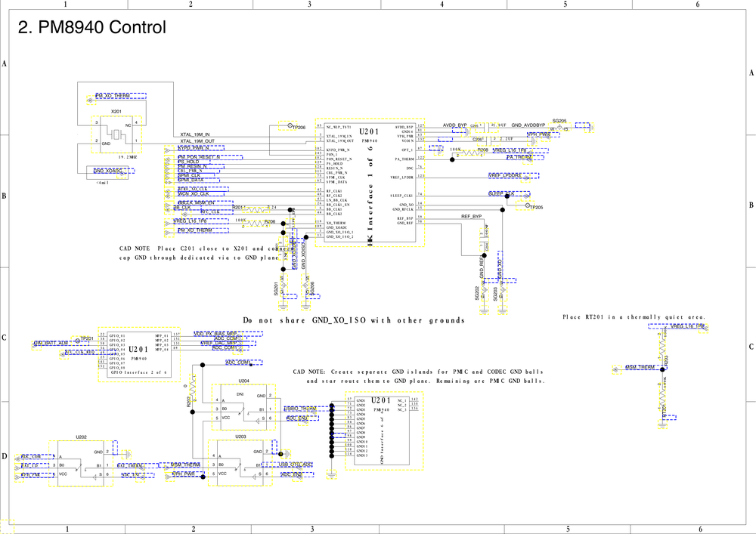
Task: Click the SG205 designator label
Action: 559,121
